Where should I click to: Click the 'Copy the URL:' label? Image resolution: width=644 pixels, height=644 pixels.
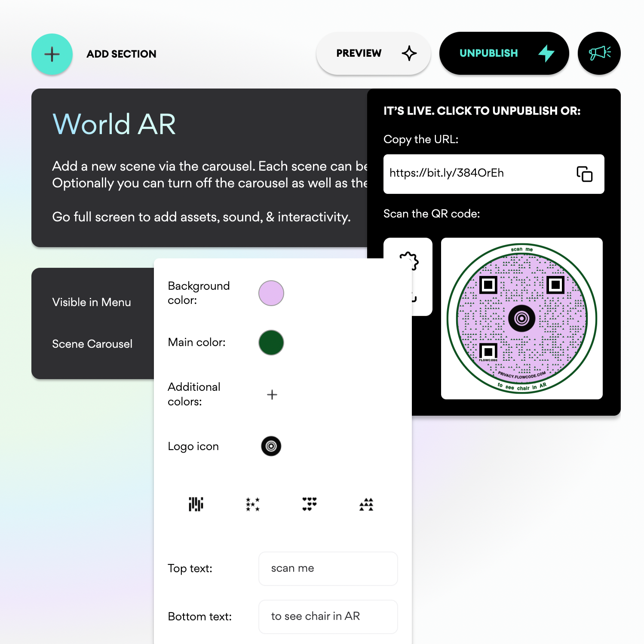[x=421, y=140]
